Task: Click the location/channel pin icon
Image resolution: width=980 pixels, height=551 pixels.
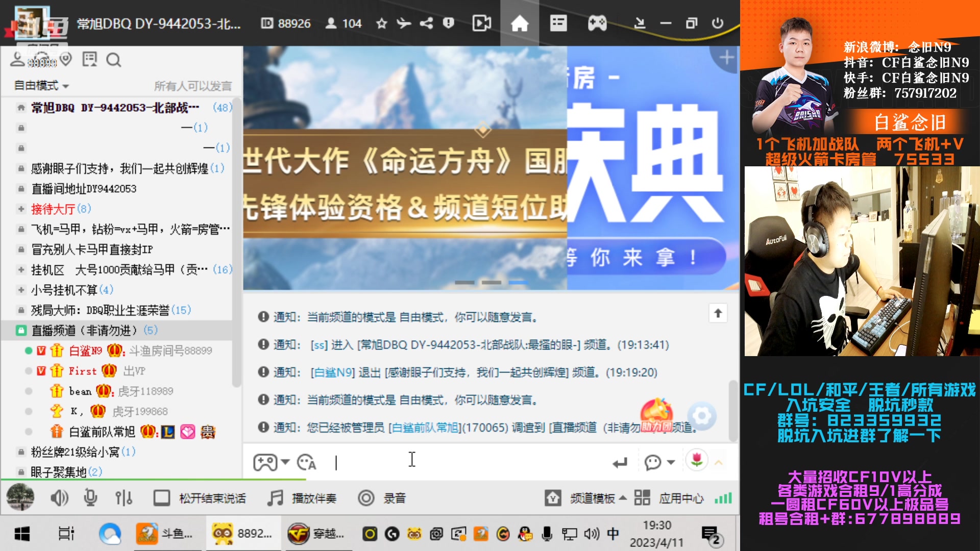Action: click(x=65, y=60)
